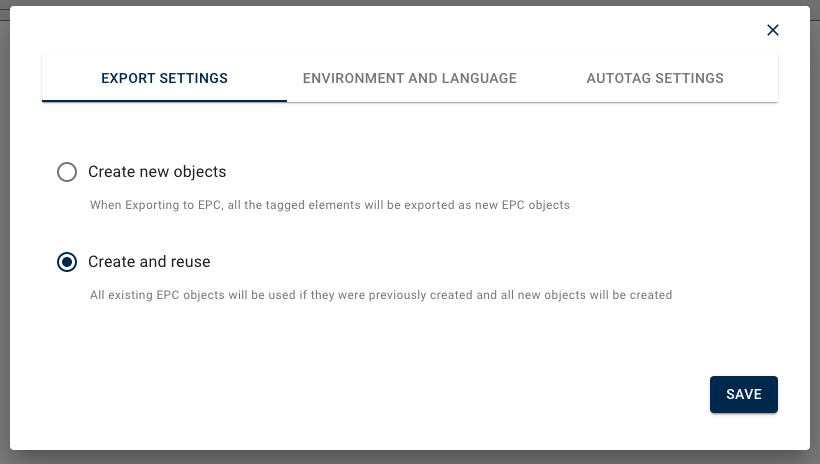Screen dimensions: 820x464
Task: Click the empty header area left of the X
Action: [400, 30]
